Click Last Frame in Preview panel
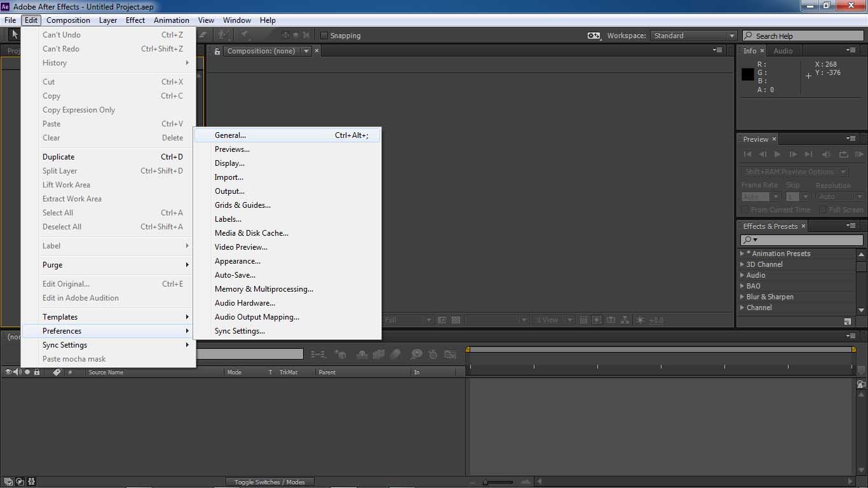The image size is (868, 488). [808, 154]
